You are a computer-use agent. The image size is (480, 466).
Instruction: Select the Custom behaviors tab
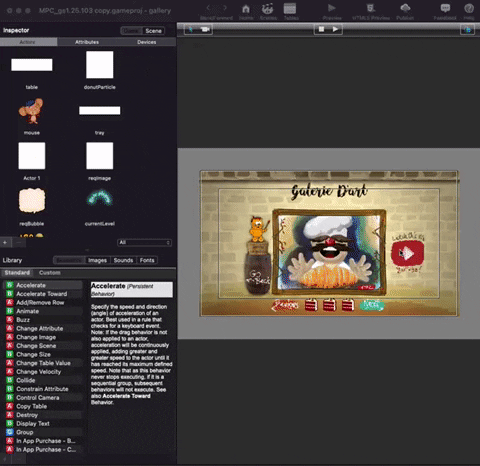(50, 273)
